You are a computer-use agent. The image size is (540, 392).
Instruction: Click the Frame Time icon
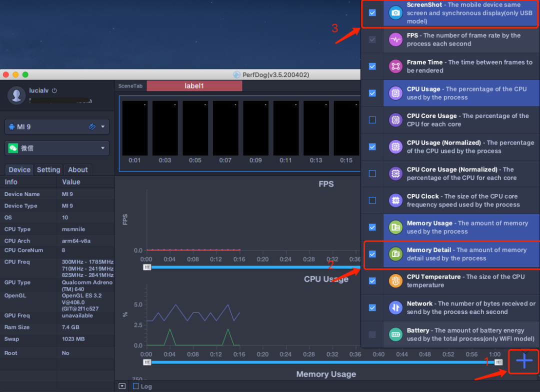(x=396, y=66)
